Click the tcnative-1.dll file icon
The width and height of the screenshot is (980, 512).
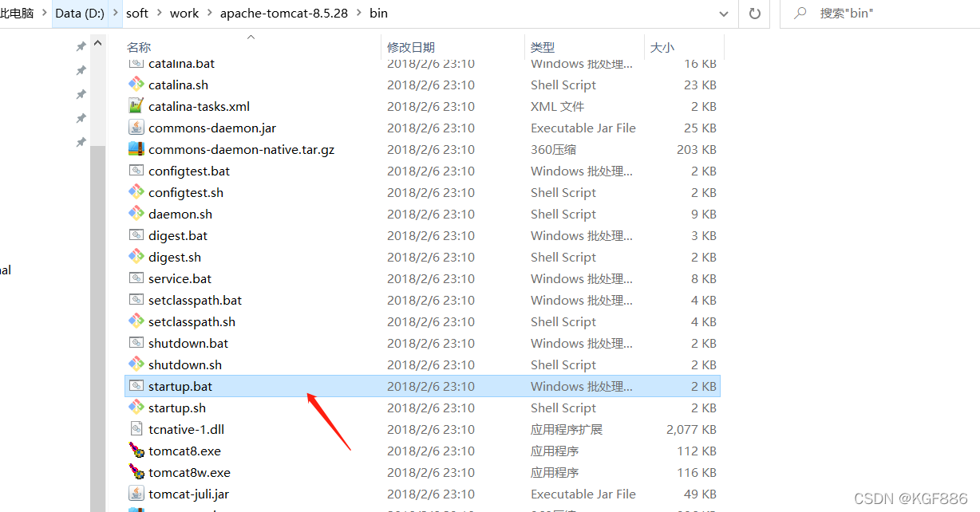click(x=136, y=429)
